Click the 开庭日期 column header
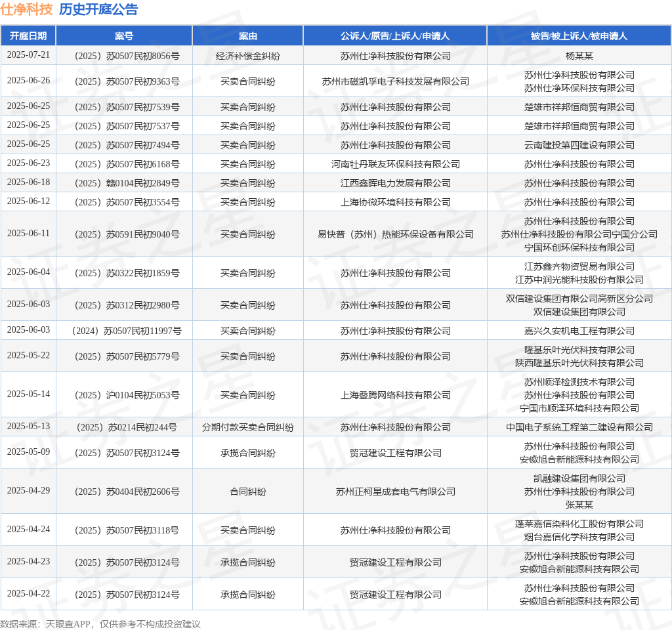The height and width of the screenshot is (630, 672). [28, 36]
